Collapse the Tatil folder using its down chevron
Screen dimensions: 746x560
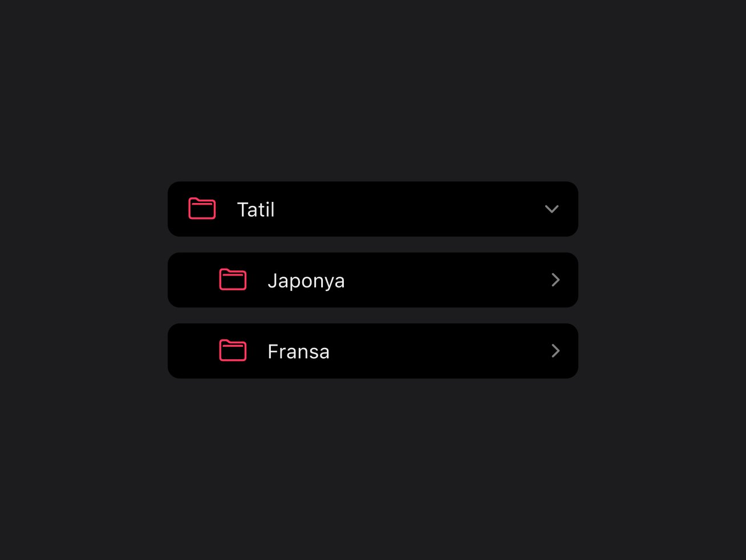552,209
